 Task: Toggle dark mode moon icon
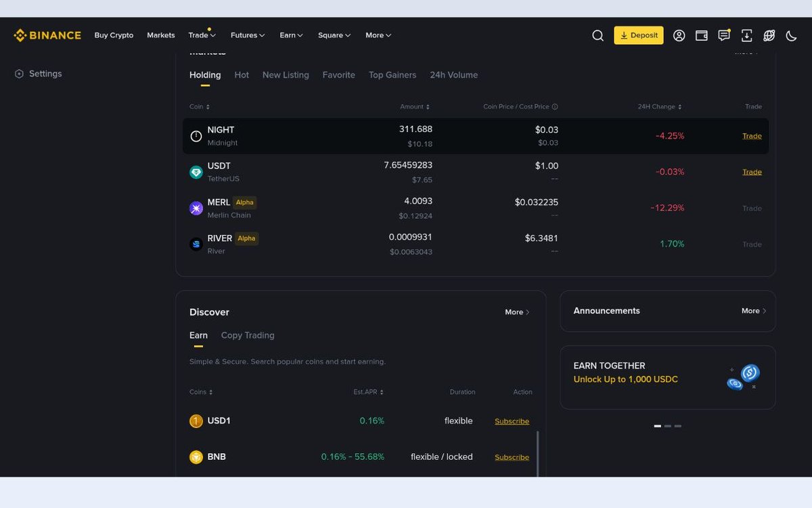pos(791,35)
